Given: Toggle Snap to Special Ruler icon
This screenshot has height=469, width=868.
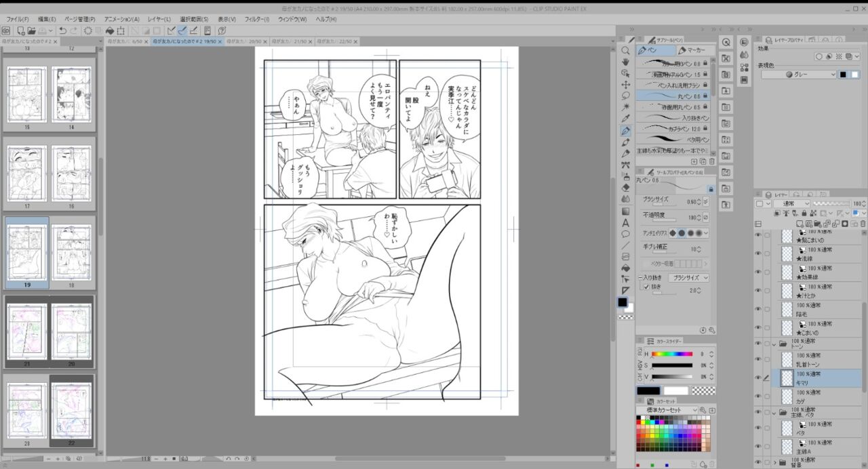Looking at the screenshot, I should coord(182,30).
